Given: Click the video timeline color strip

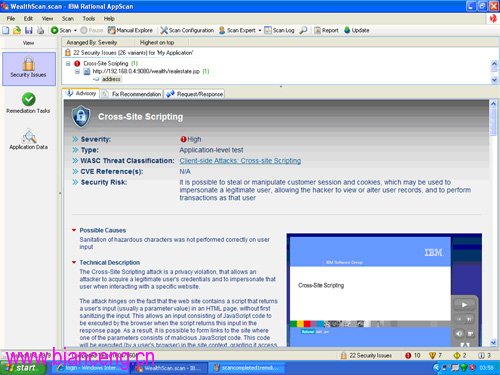Looking at the screenshot, I should 370,324.
